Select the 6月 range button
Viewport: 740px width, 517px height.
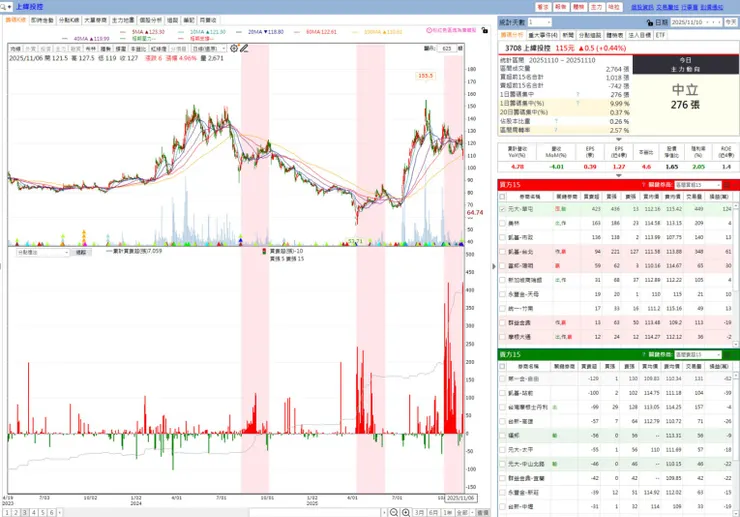click(433, 512)
